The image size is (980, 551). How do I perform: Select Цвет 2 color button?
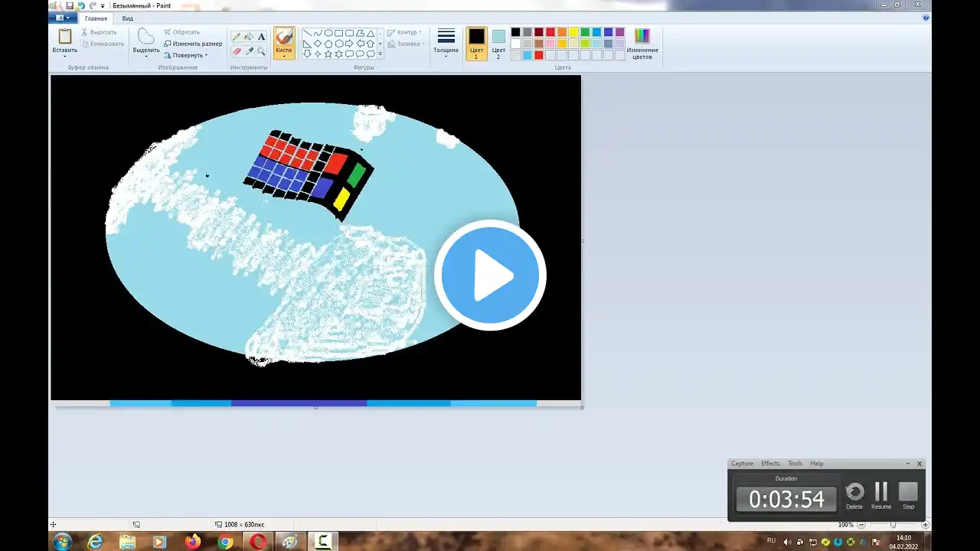tap(498, 44)
